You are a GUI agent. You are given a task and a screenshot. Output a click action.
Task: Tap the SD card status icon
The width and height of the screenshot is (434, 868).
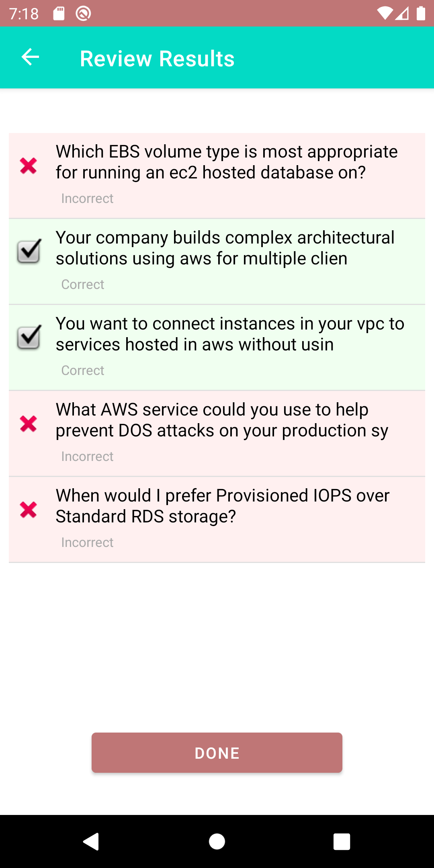point(59,14)
